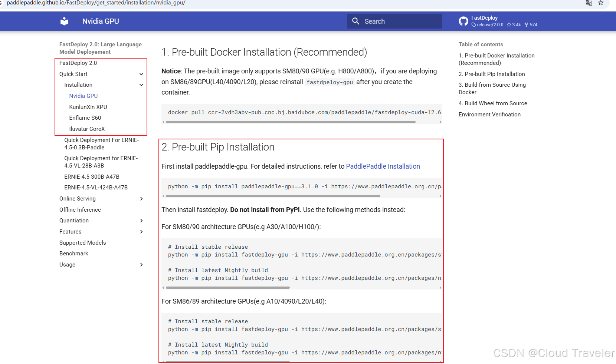Open KunlunXin XPU installation page

point(88,107)
